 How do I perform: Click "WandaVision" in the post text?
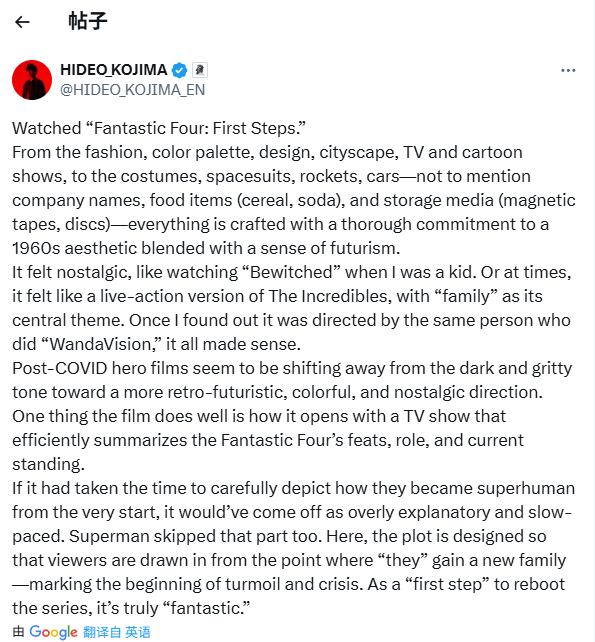[102, 344]
